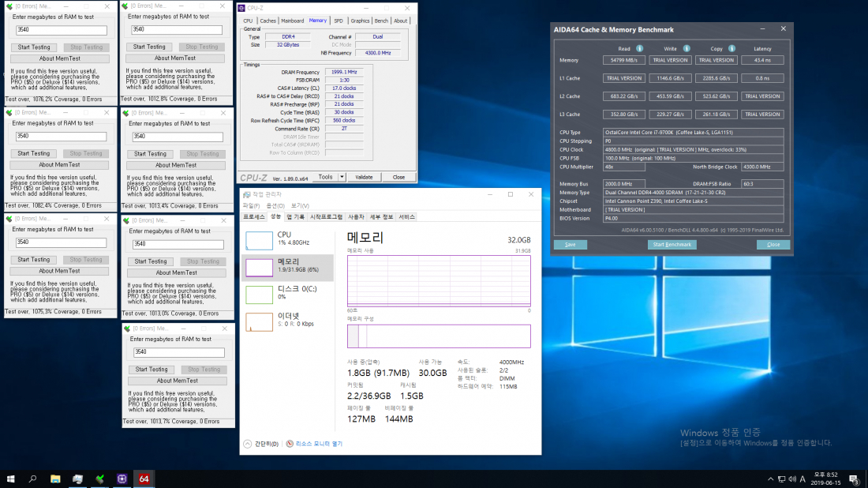Select the 이더넷 item in Task Manager sidebar

point(287,321)
